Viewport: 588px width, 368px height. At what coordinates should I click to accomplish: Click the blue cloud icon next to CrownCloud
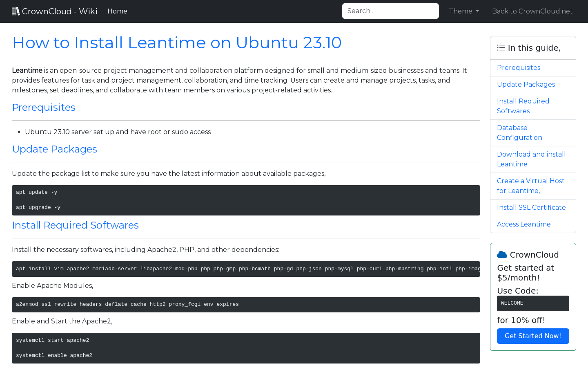(x=502, y=254)
